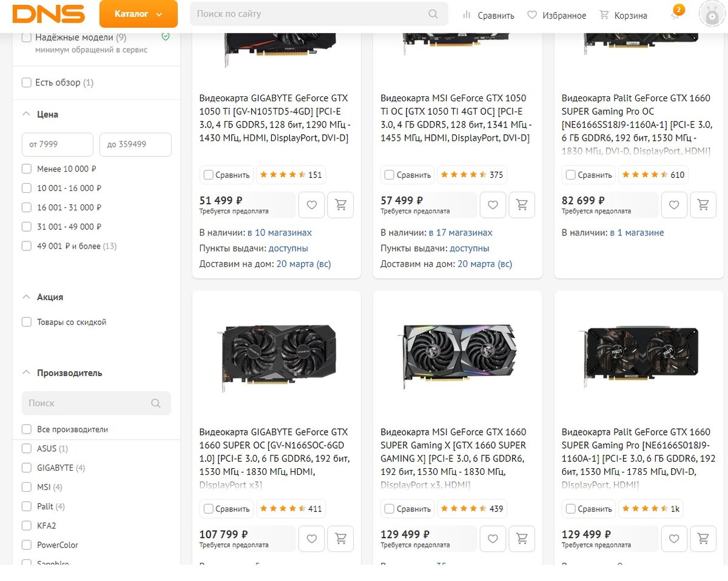Click the price 'от 7999' input
728x581 pixels.
[57, 144]
